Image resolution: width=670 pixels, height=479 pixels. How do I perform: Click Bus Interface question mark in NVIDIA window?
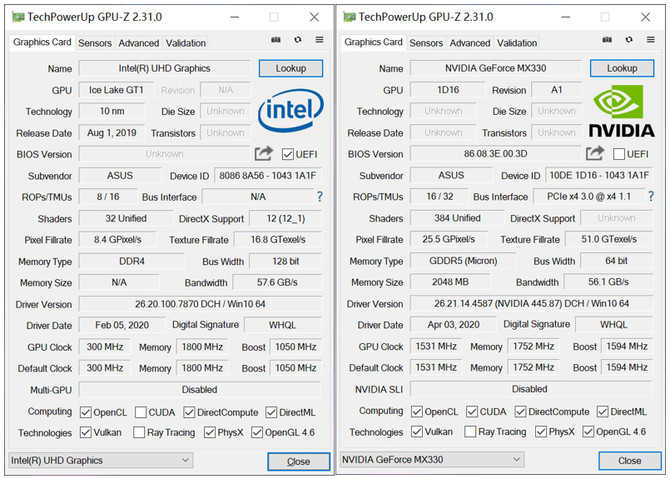651,197
